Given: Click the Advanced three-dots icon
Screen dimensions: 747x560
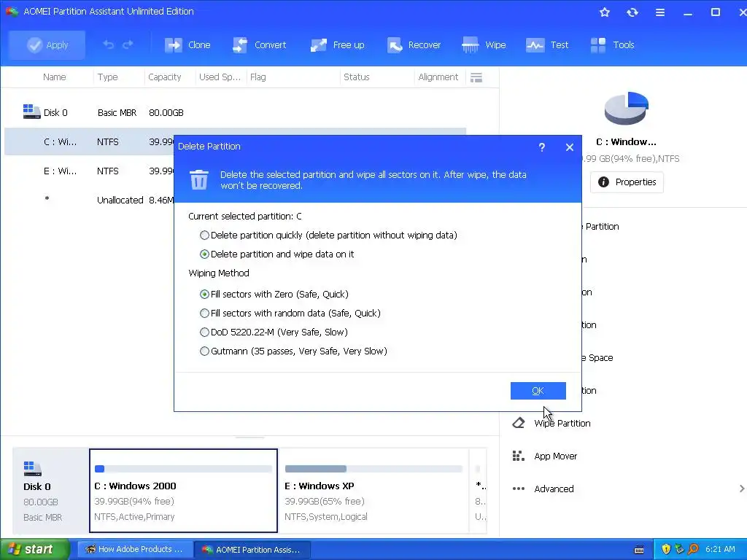Looking at the screenshot, I should (x=519, y=489).
